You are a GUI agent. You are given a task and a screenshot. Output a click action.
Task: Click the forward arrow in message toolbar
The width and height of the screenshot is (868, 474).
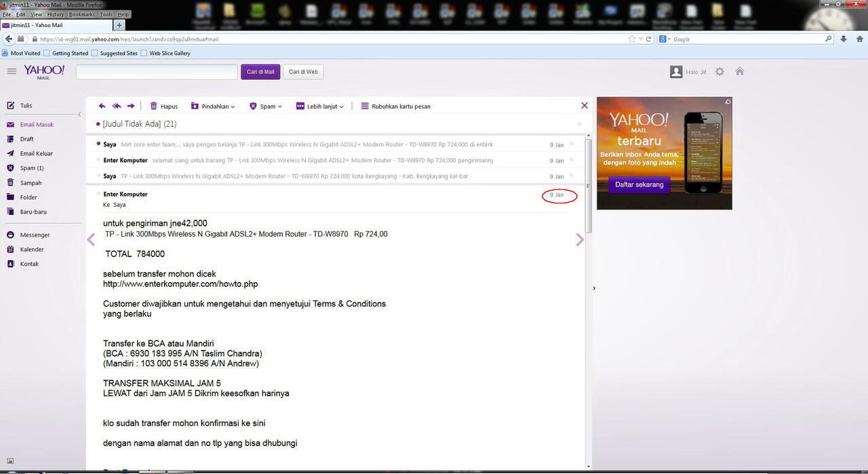click(131, 106)
